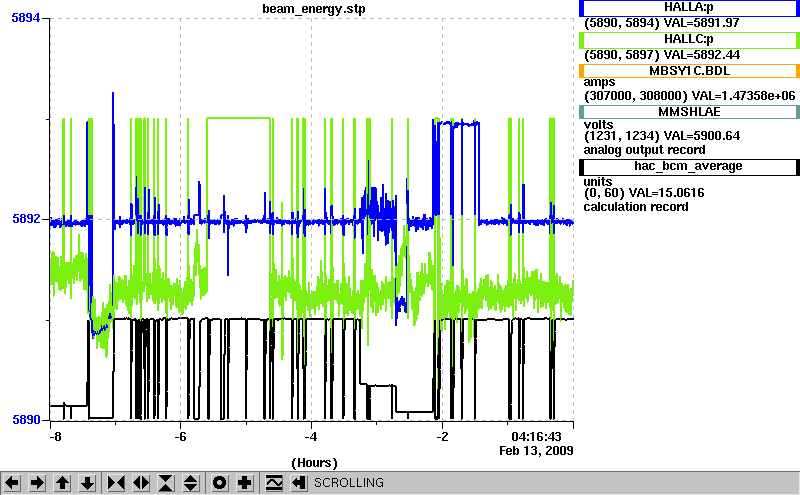Pan the plot left with left arrow

click(x=12, y=482)
